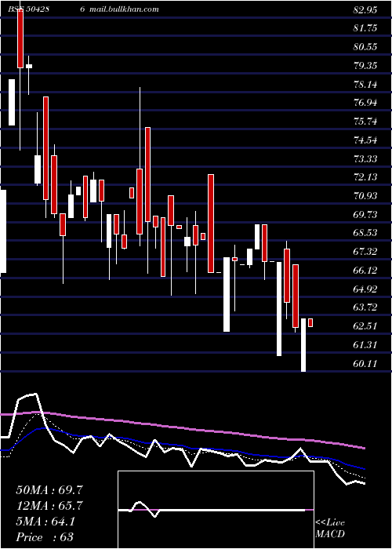The width and height of the screenshot is (392, 549).
Task: Click the 74.54 price axis label
Action: click(x=365, y=140)
